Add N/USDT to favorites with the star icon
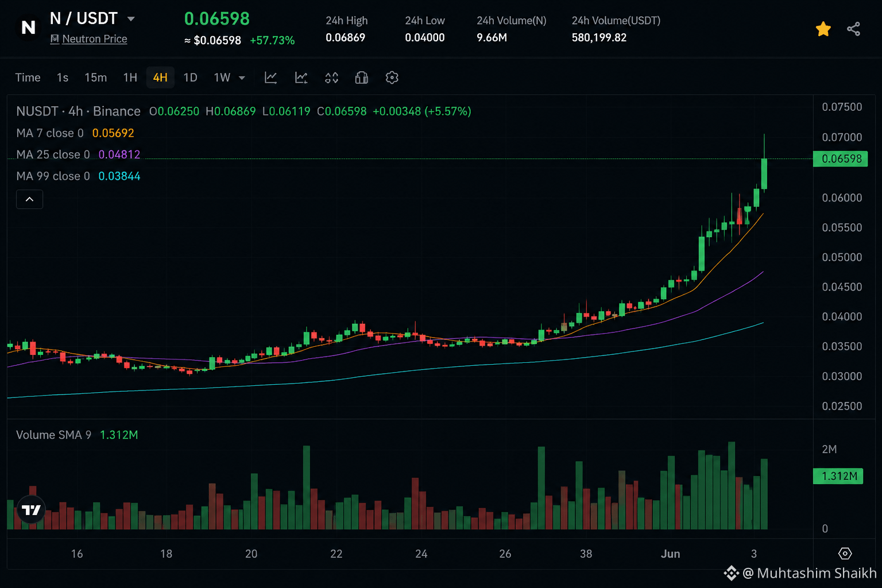The image size is (882, 588). (823, 29)
